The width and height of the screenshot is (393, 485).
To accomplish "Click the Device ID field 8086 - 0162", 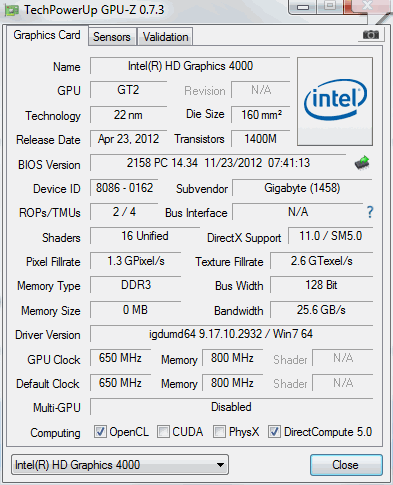I will click(x=124, y=188).
